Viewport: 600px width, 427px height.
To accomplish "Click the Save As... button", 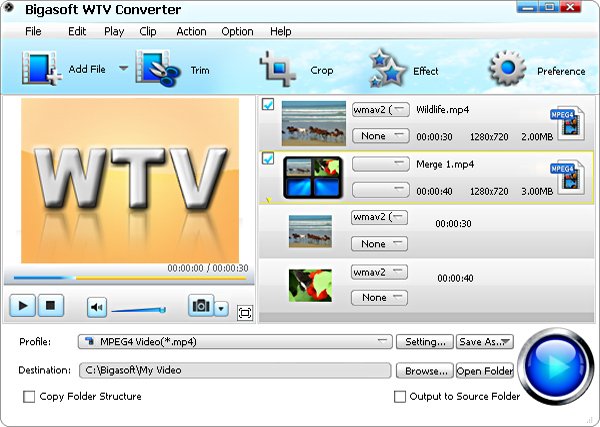I will click(484, 342).
